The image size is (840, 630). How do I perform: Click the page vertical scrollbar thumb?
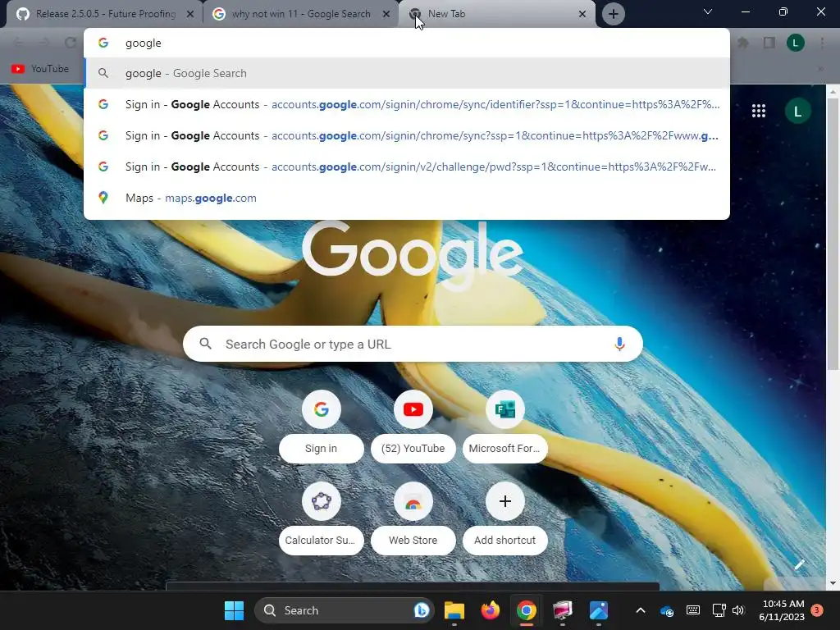(x=833, y=235)
